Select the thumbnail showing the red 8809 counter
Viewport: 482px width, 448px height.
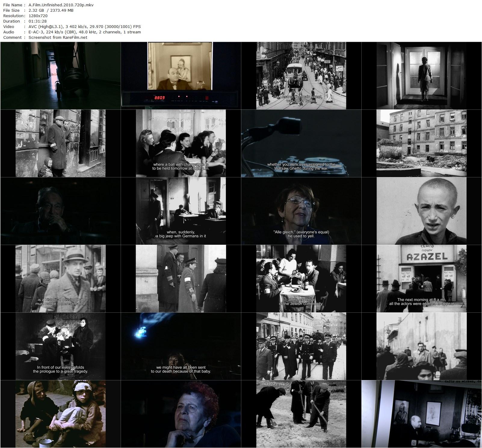pyautogui.click(x=181, y=75)
